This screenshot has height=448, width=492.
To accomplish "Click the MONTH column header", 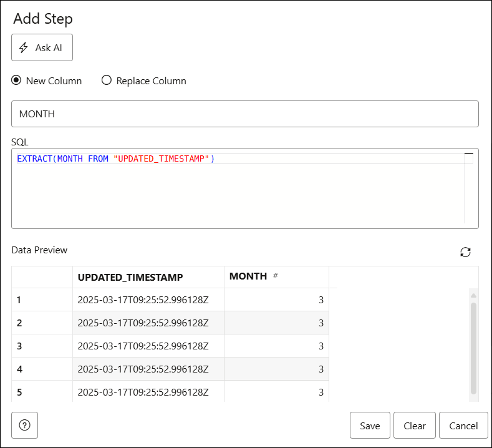I will coord(248,276).
